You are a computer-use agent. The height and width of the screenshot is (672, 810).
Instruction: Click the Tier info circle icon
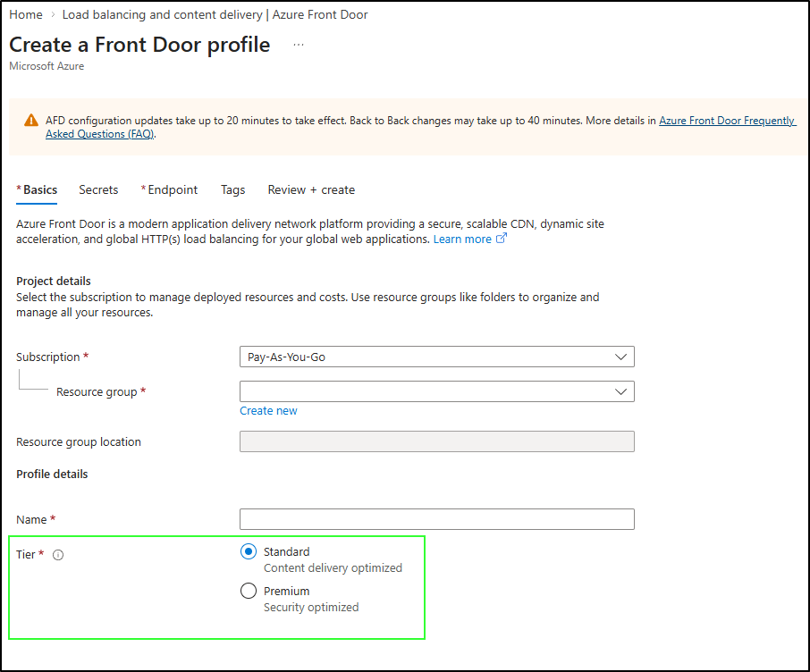[58, 555]
